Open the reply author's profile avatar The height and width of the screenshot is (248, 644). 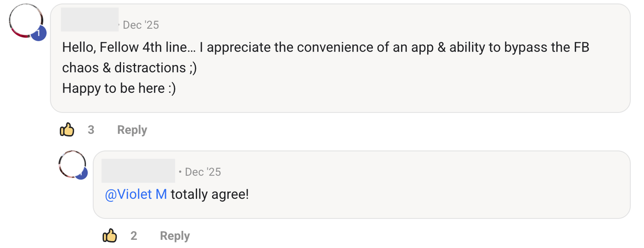(72, 164)
